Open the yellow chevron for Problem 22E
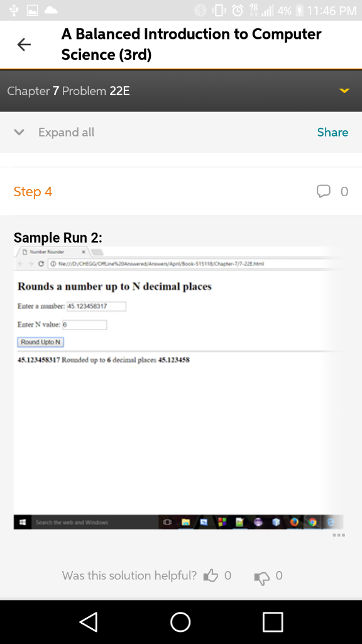The width and height of the screenshot is (362, 644). tap(343, 90)
